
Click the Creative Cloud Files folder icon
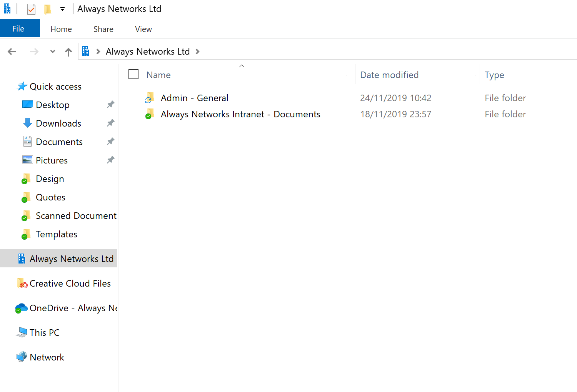[22, 284]
